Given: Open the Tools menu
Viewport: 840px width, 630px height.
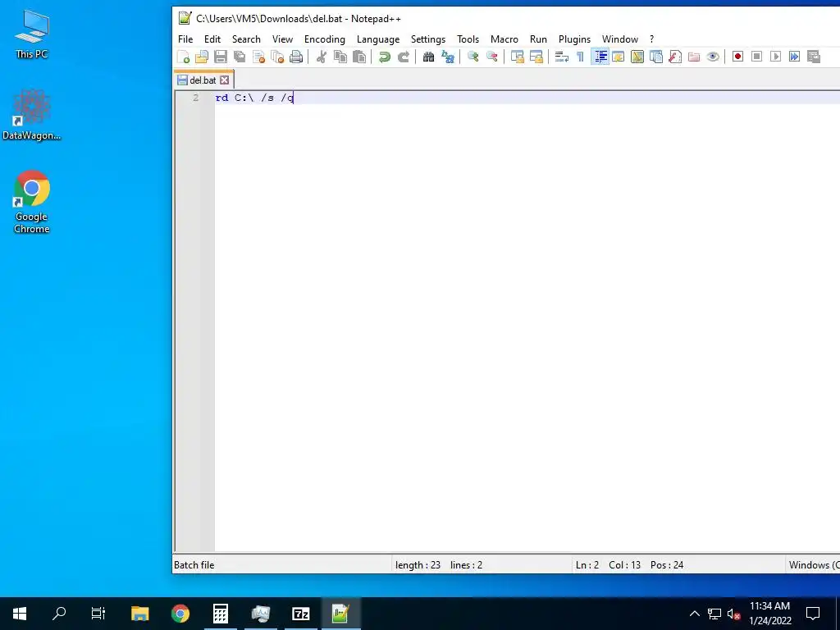Looking at the screenshot, I should pyautogui.click(x=468, y=39).
